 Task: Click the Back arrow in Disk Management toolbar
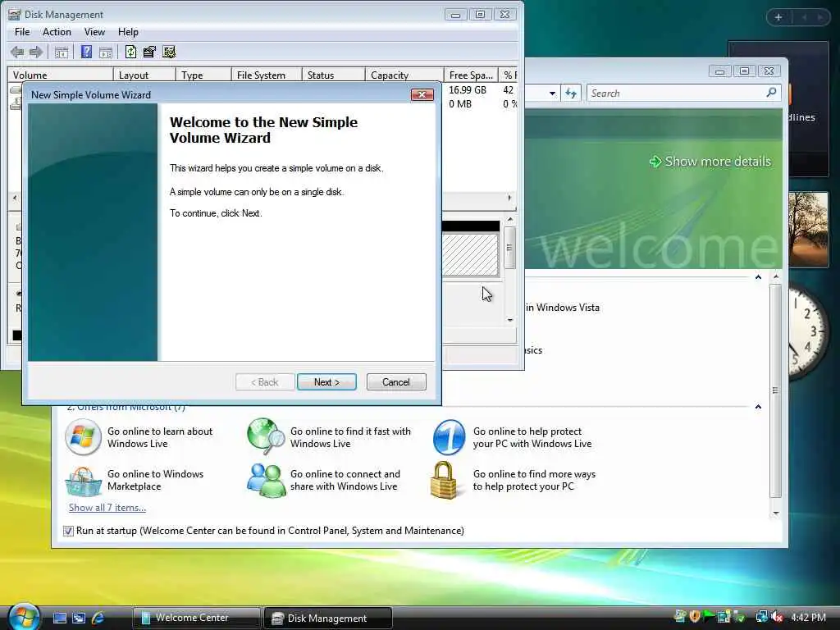click(x=17, y=52)
